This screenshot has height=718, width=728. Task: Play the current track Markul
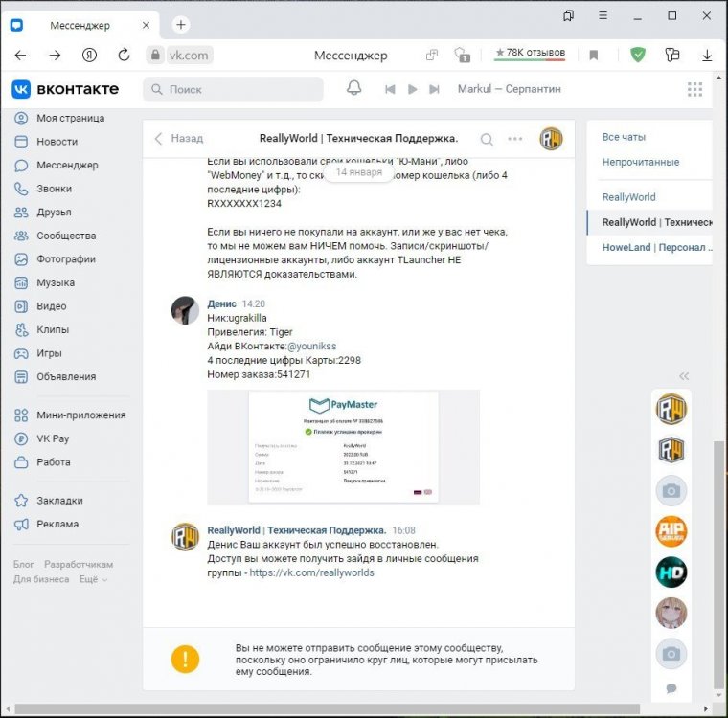click(412, 89)
